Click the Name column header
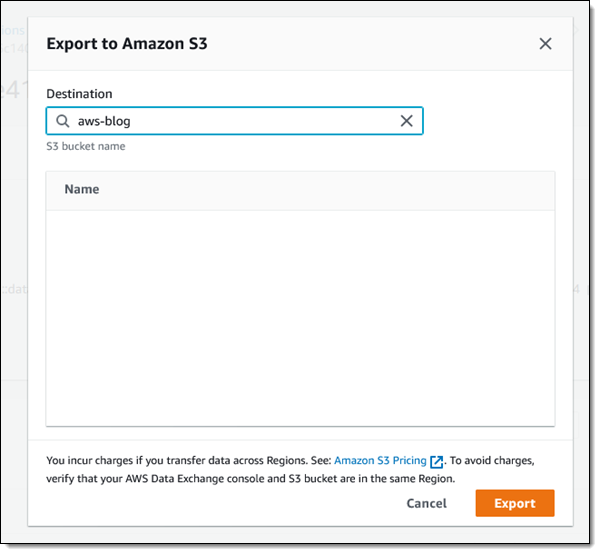Image resolution: width=600 pixels, height=554 pixels. point(82,189)
